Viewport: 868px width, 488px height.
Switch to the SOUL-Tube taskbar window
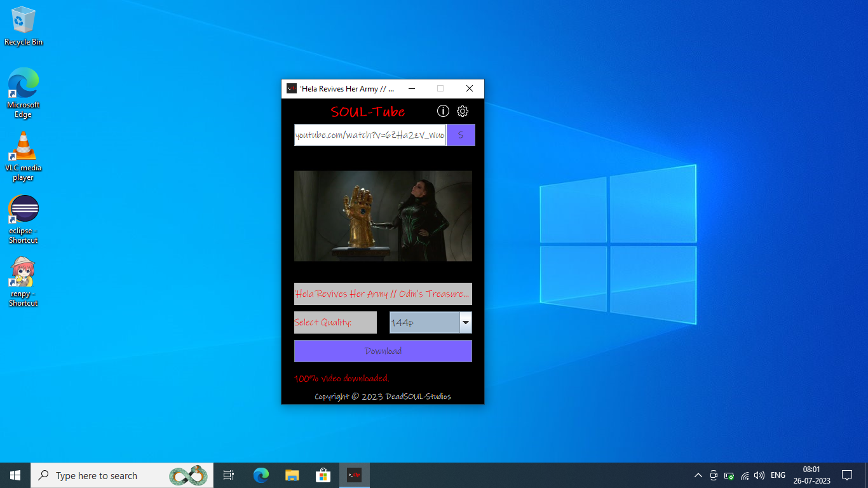pyautogui.click(x=354, y=475)
